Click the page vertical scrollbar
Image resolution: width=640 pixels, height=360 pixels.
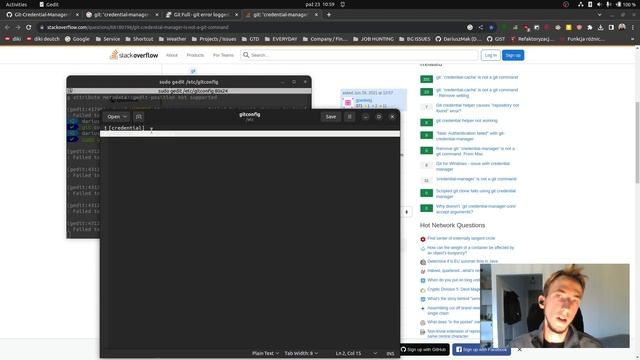coord(637,143)
